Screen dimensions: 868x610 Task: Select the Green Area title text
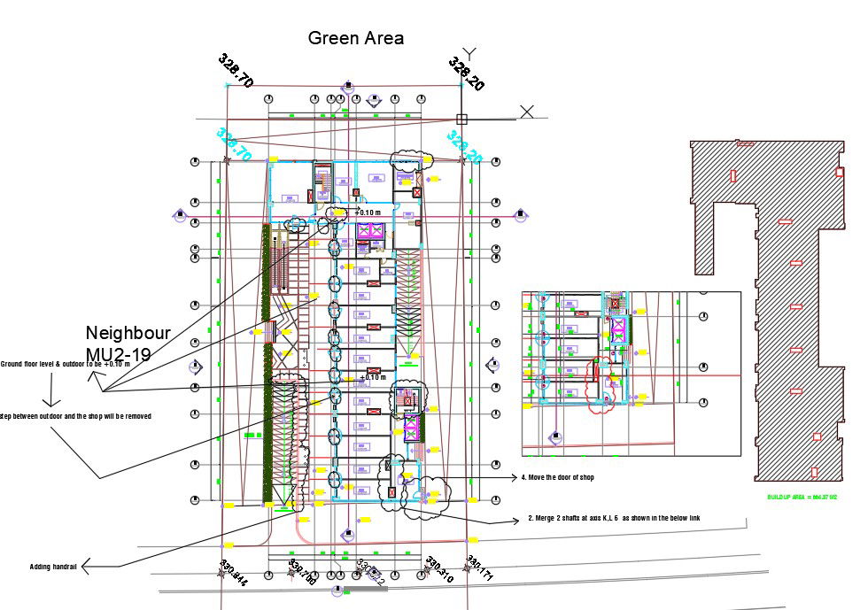[355, 38]
